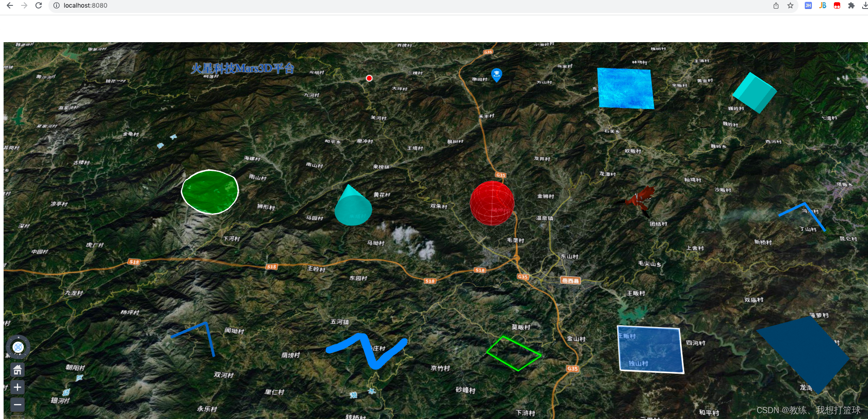This screenshot has width=868, height=419.
Task: Select the cyan box graphic
Action: pos(755,92)
